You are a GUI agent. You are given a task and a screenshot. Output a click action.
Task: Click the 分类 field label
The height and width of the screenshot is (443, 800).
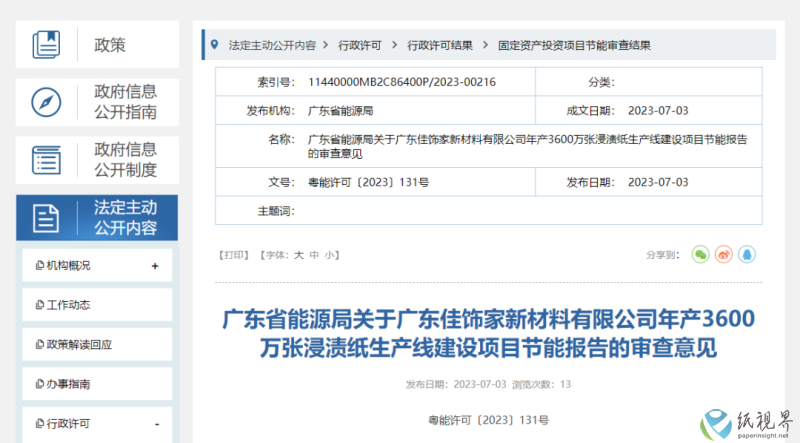pos(602,82)
